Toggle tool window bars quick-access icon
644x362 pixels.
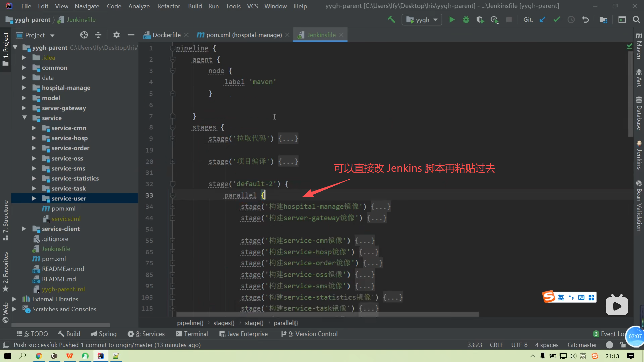[x=6, y=345]
